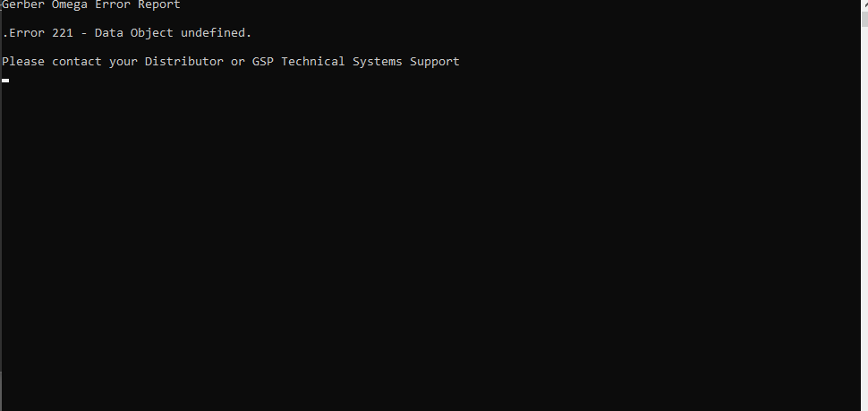This screenshot has width=868, height=411.
Task: Click the word "Data" in the error message
Action: (x=109, y=32)
